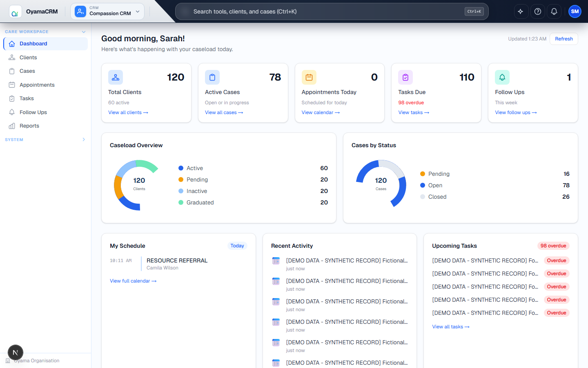Click the second Recent Activity calendar icon
Screen dimensions: 588x368
click(276, 281)
